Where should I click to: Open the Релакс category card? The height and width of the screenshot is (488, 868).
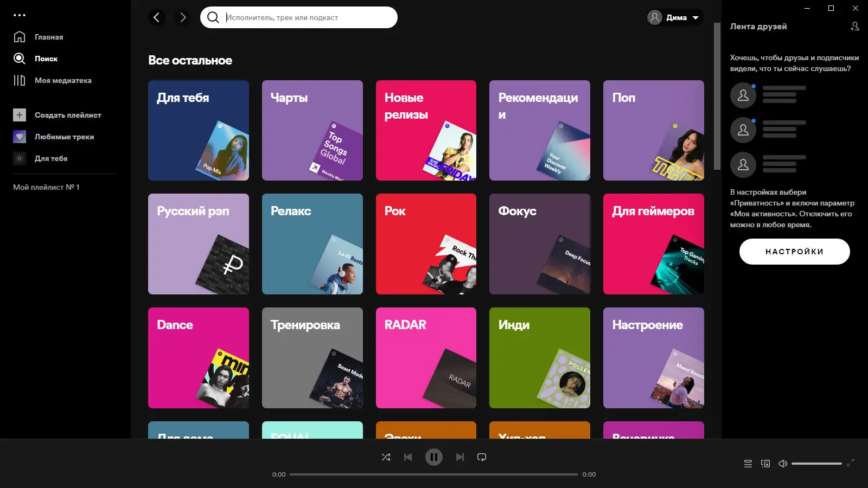pyautogui.click(x=312, y=244)
